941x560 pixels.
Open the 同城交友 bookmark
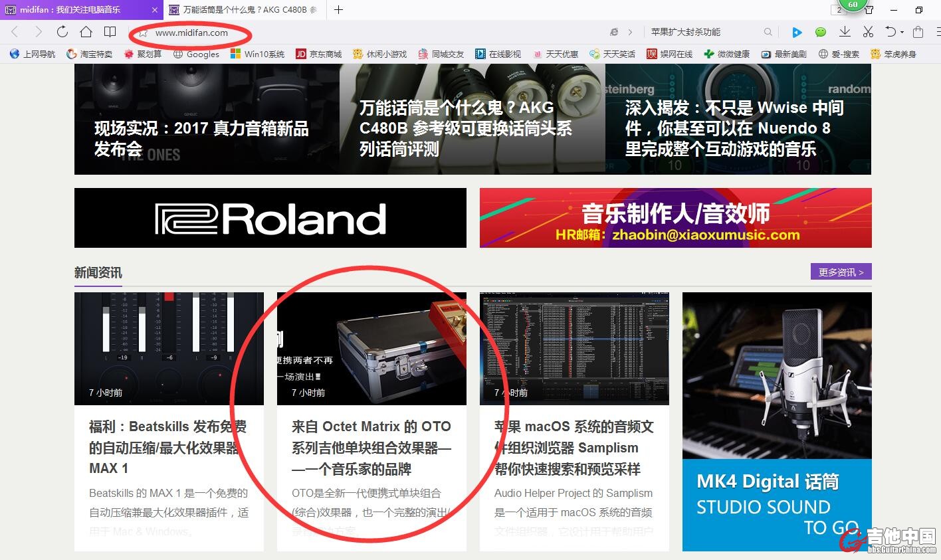click(441, 54)
